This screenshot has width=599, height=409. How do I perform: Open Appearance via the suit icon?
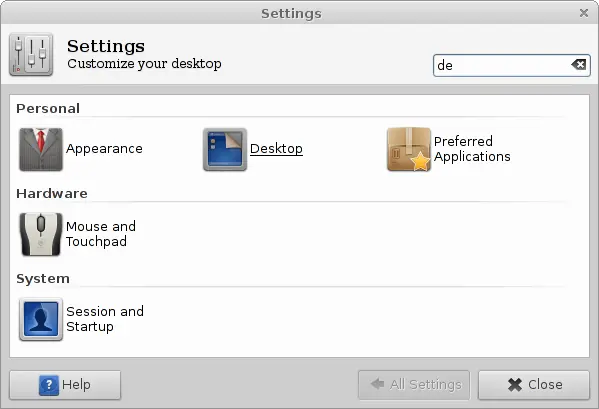pyautogui.click(x=41, y=149)
